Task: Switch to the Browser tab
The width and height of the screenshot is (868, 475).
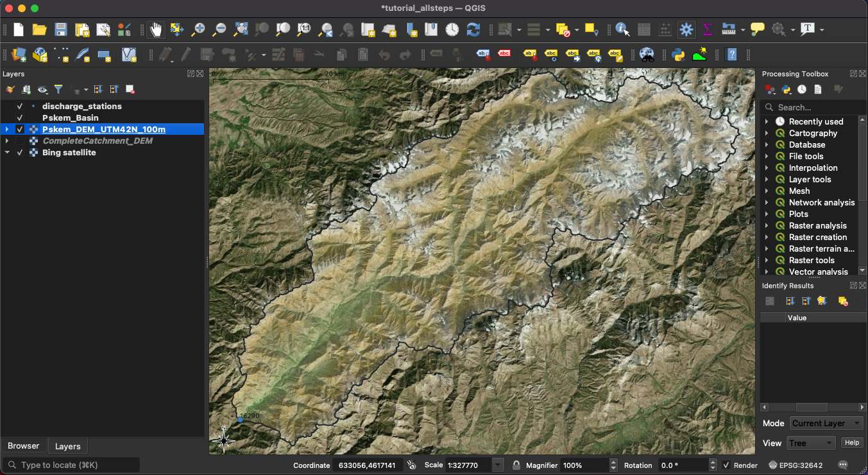Action: pos(24,446)
